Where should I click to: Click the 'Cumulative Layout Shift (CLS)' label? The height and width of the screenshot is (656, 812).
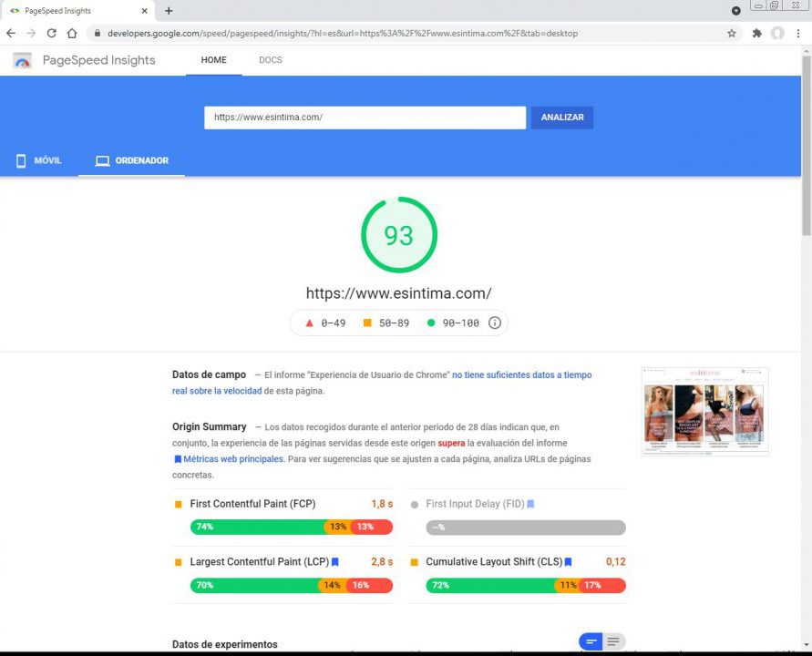pos(494,562)
